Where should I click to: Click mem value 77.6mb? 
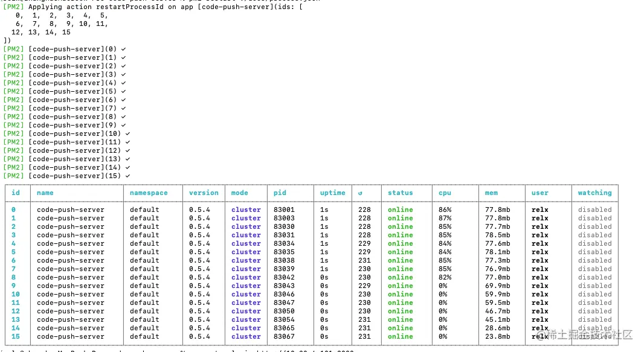(x=497, y=244)
